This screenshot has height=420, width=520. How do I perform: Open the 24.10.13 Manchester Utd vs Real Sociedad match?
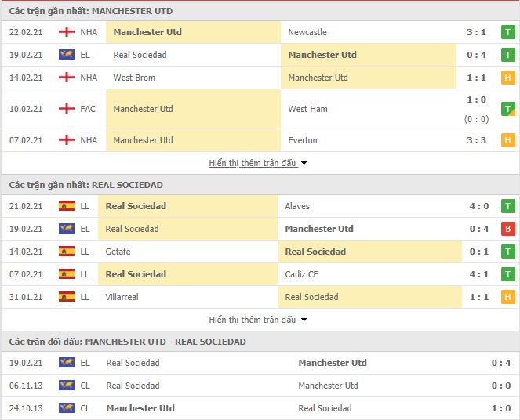click(260, 408)
